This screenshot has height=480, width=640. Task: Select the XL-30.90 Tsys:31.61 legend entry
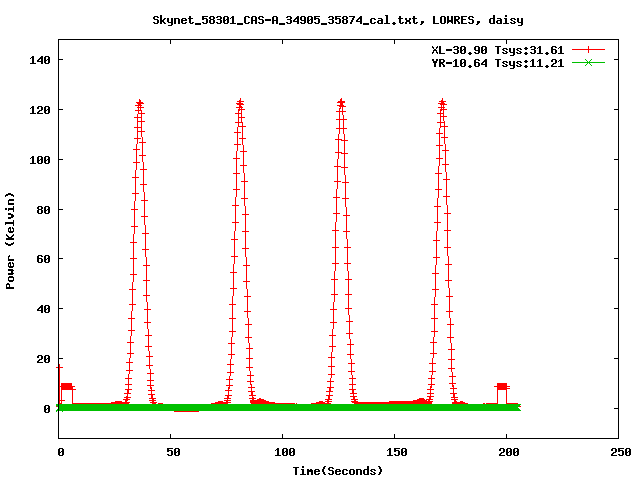498,50
